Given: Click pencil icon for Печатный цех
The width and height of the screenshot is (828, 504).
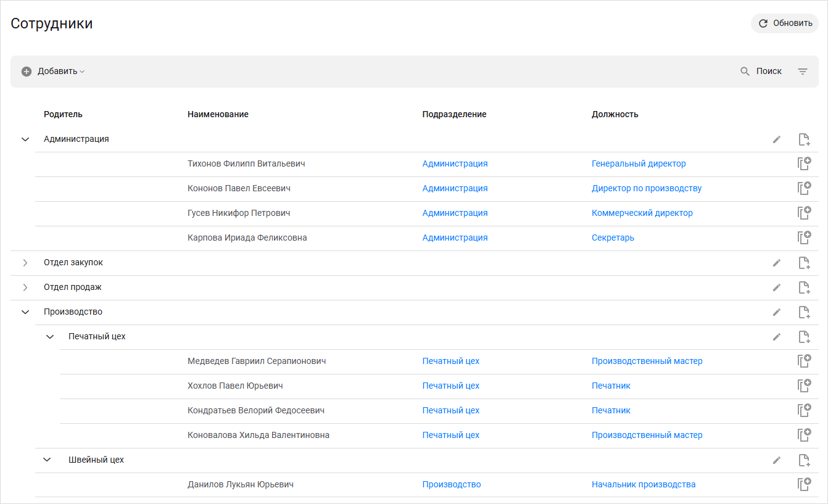Looking at the screenshot, I should [776, 337].
